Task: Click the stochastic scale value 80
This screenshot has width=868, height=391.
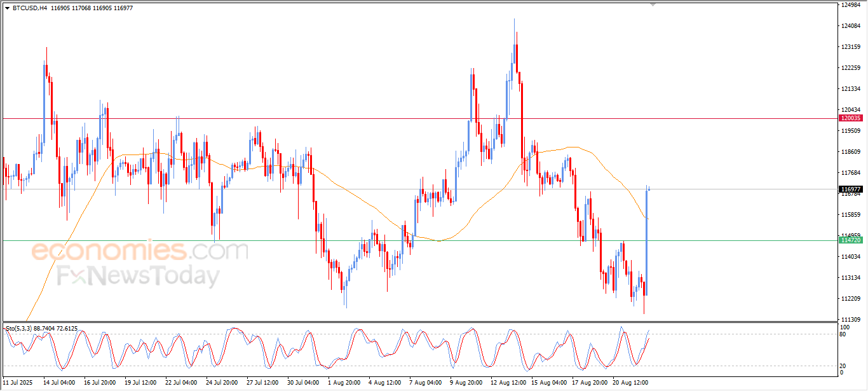Action: 843,334
